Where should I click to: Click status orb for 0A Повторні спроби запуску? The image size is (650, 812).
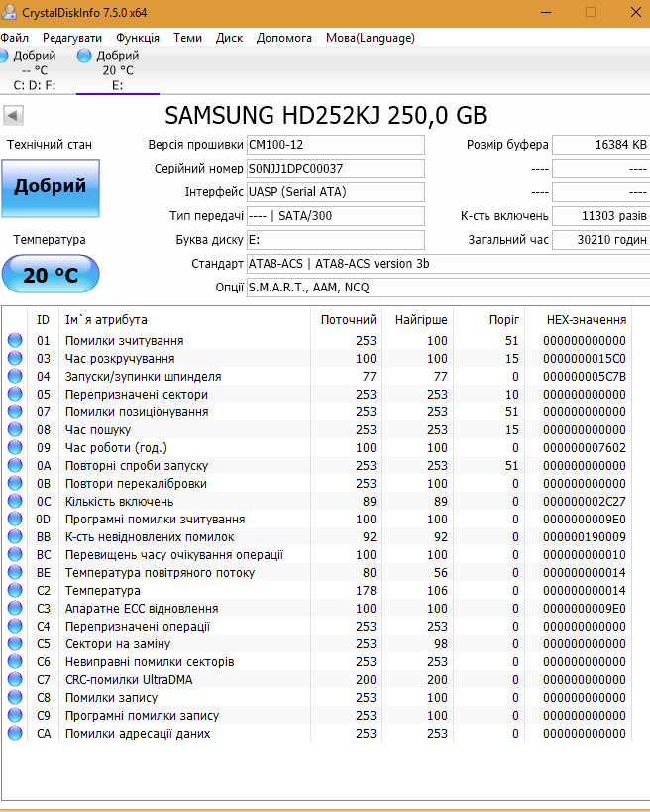[15, 465]
